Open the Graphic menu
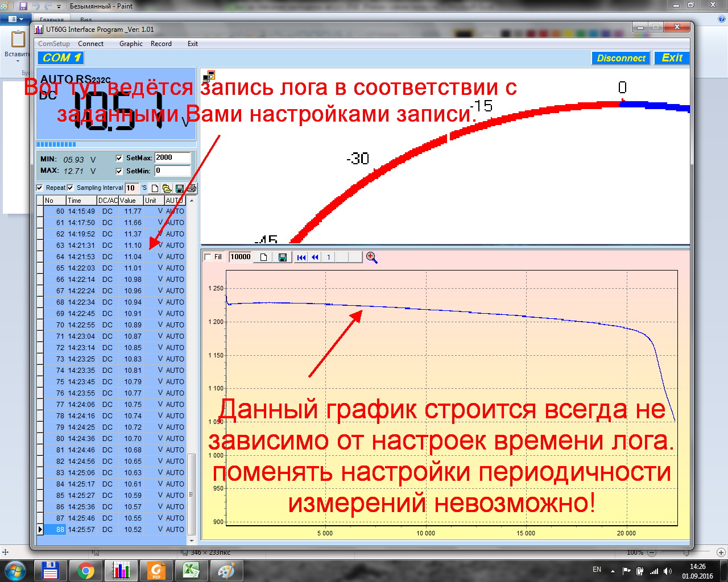728x582 pixels. coord(131,44)
